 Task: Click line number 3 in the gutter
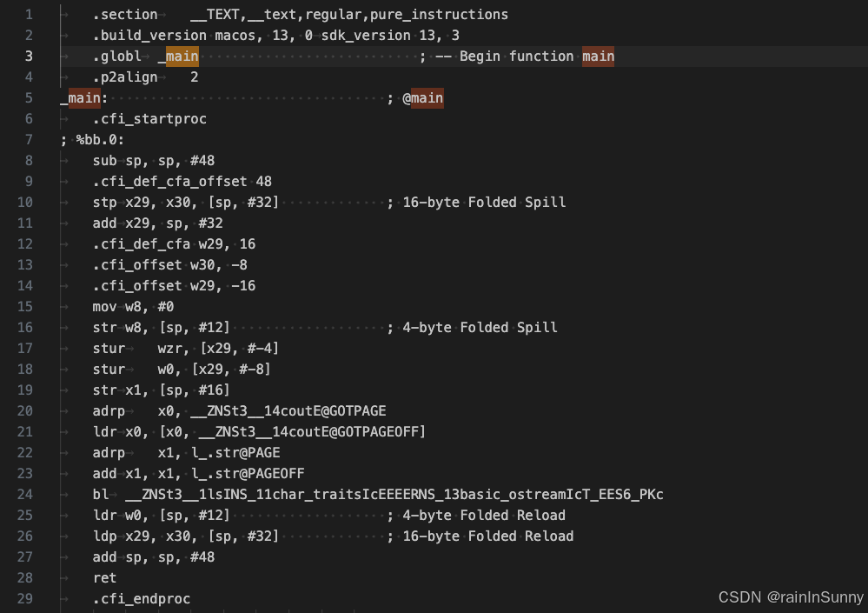point(29,57)
